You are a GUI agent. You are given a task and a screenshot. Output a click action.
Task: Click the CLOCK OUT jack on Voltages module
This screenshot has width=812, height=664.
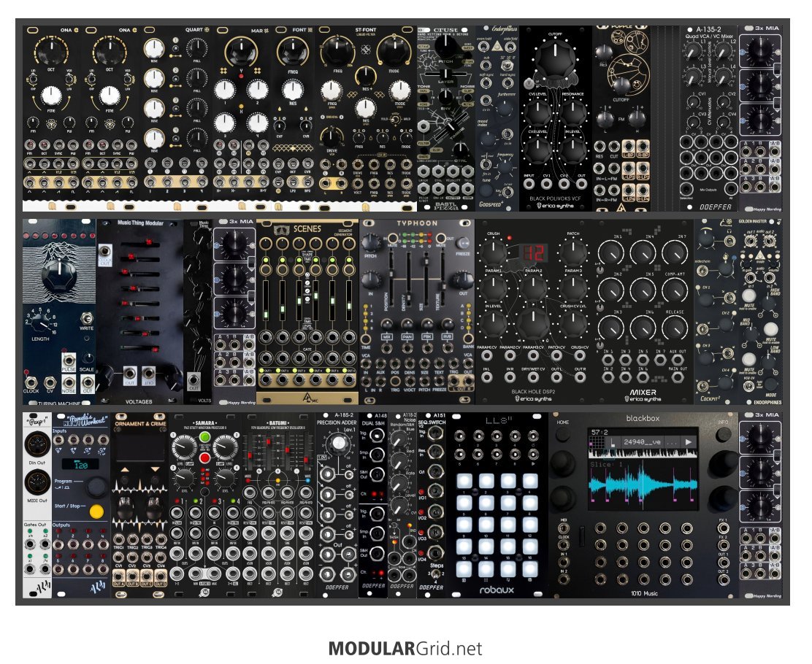point(104,252)
